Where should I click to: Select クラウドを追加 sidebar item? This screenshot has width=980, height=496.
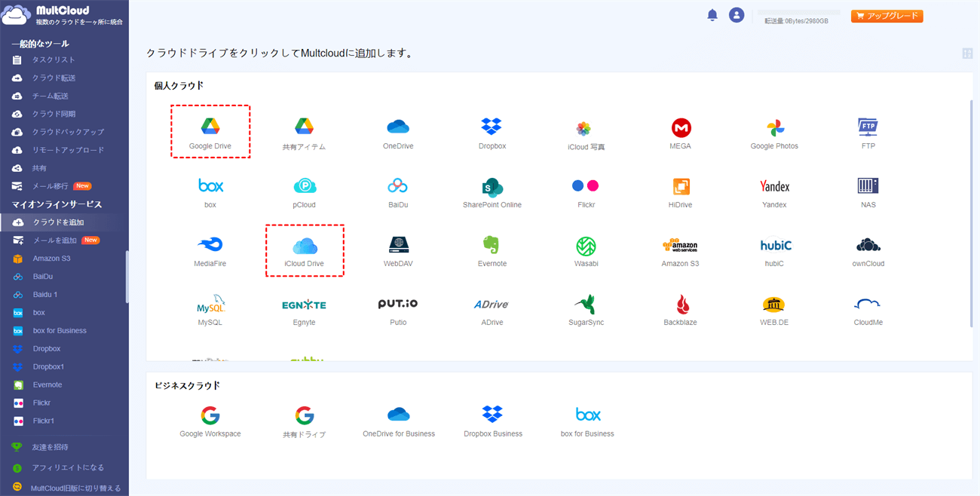64,222
